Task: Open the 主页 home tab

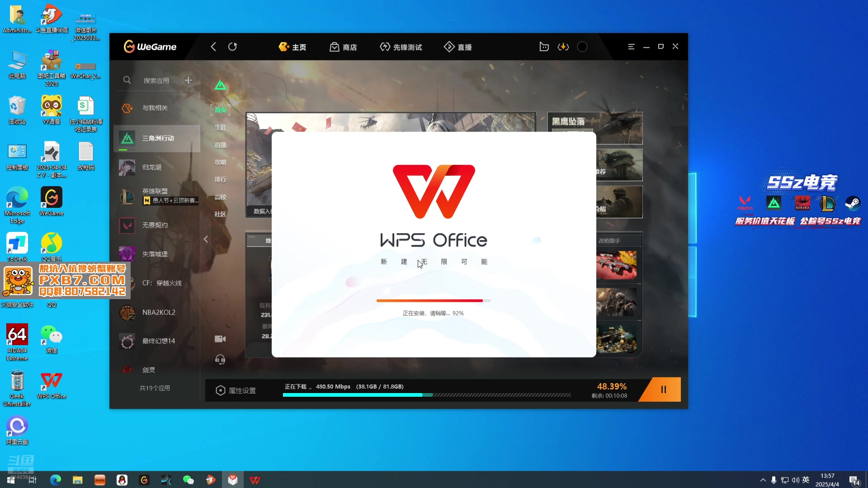Action: (x=292, y=47)
